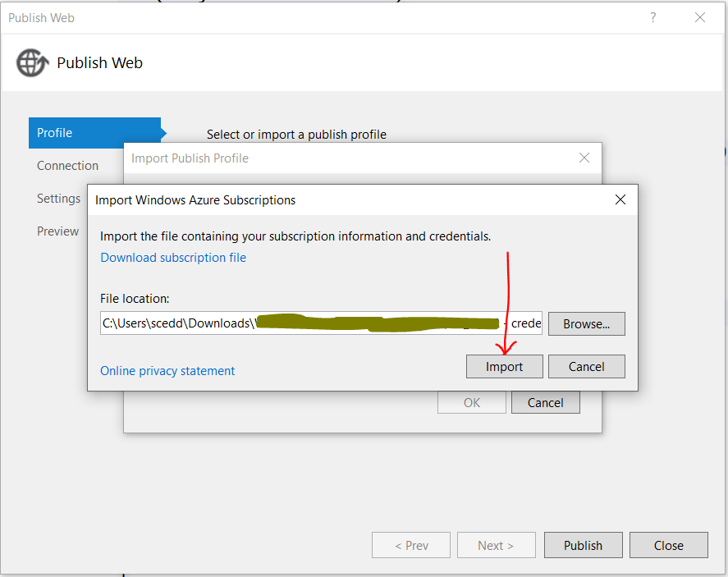728x577 pixels.
Task: Click the 'Import the file containing your subscription' text
Action: tap(295, 236)
